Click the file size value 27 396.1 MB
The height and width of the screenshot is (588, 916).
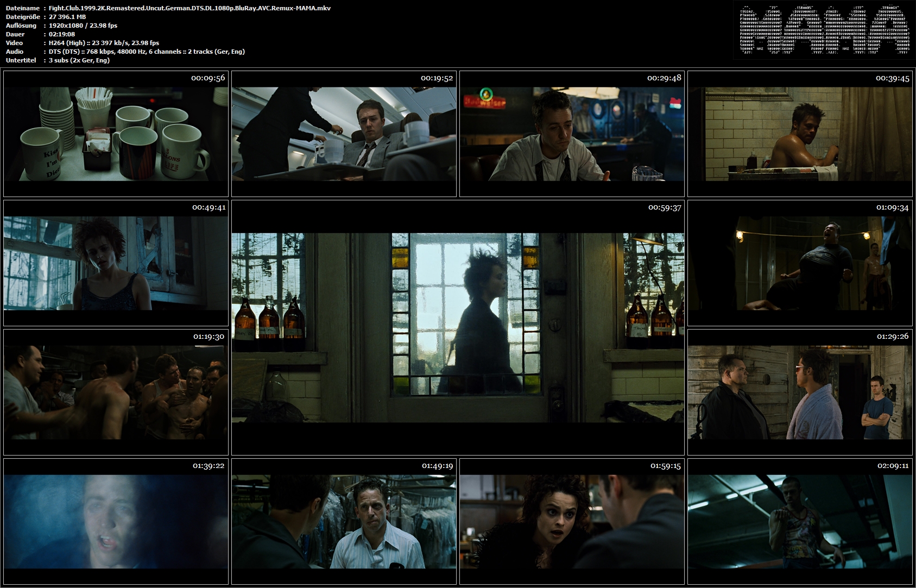click(67, 17)
